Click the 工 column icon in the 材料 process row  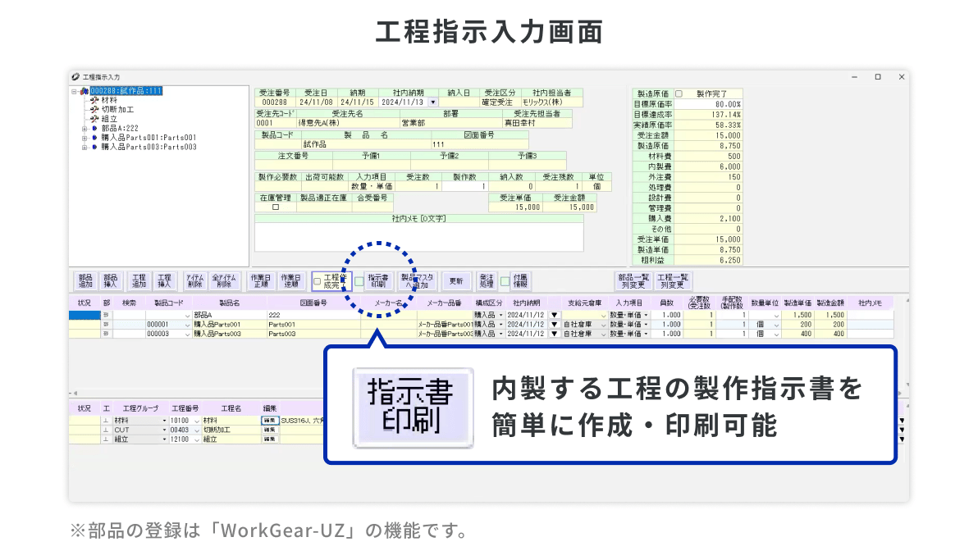106,421
